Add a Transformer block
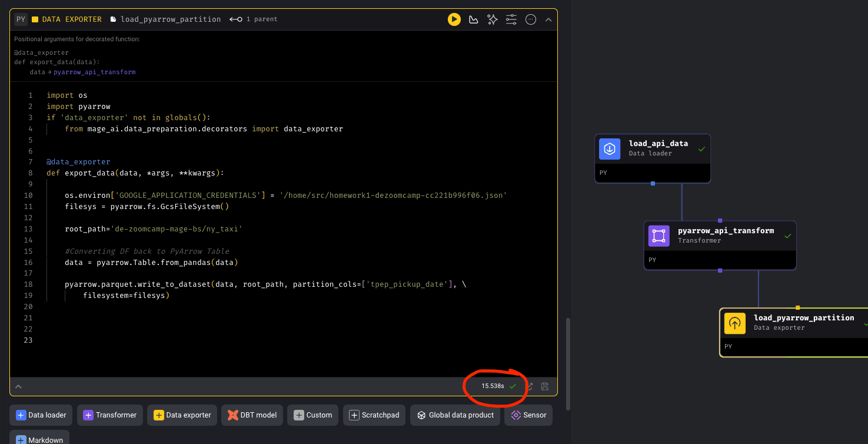 [110, 415]
